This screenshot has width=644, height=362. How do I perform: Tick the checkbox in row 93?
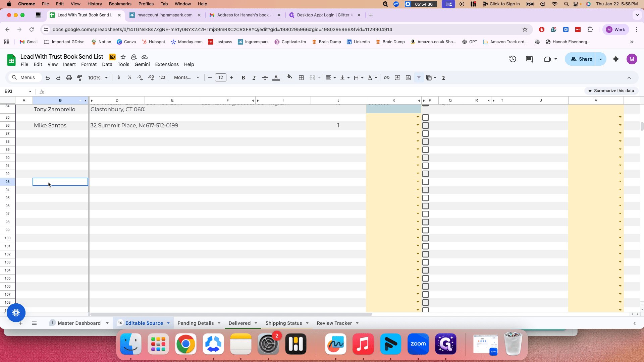tap(426, 182)
